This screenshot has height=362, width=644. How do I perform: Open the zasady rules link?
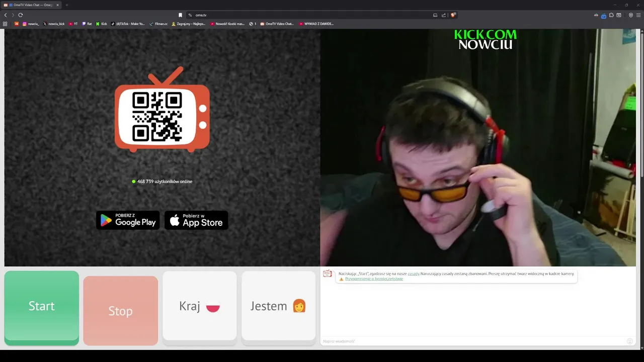point(414,274)
